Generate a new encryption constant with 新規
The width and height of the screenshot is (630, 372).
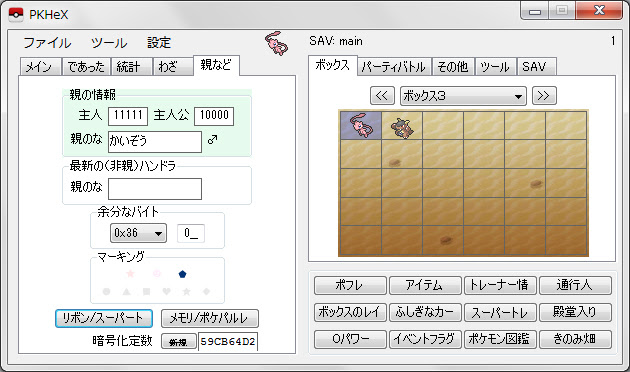pyautogui.click(x=179, y=342)
